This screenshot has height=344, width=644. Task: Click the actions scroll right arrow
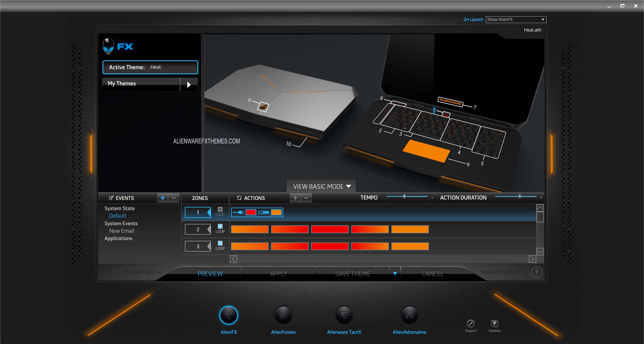(532, 259)
